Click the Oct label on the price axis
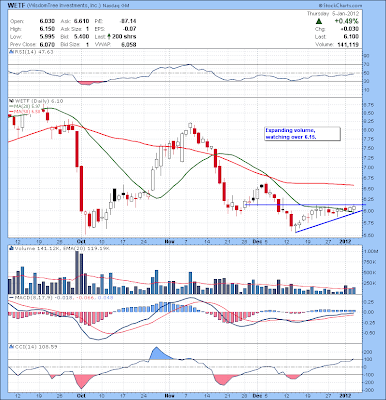The image size is (386, 400). click(81, 241)
